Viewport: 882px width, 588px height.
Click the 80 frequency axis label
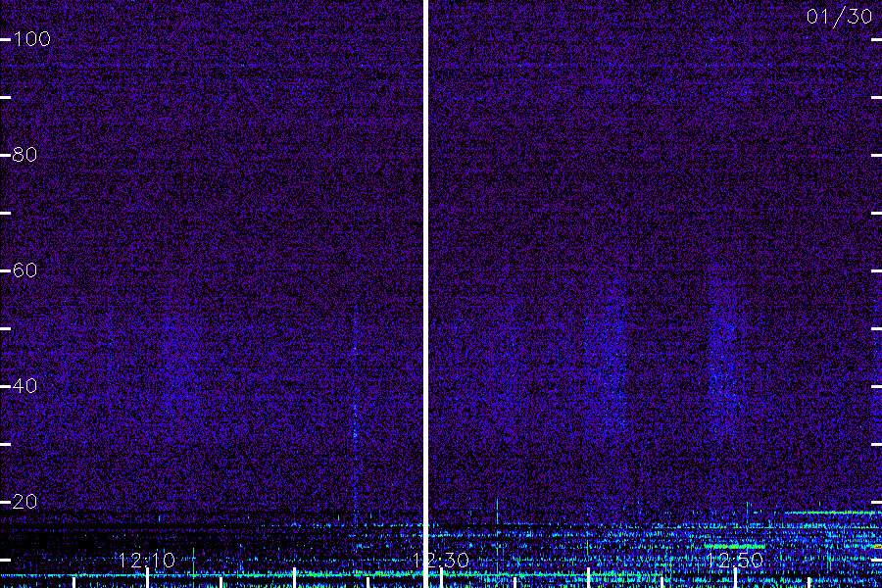[x=24, y=154]
